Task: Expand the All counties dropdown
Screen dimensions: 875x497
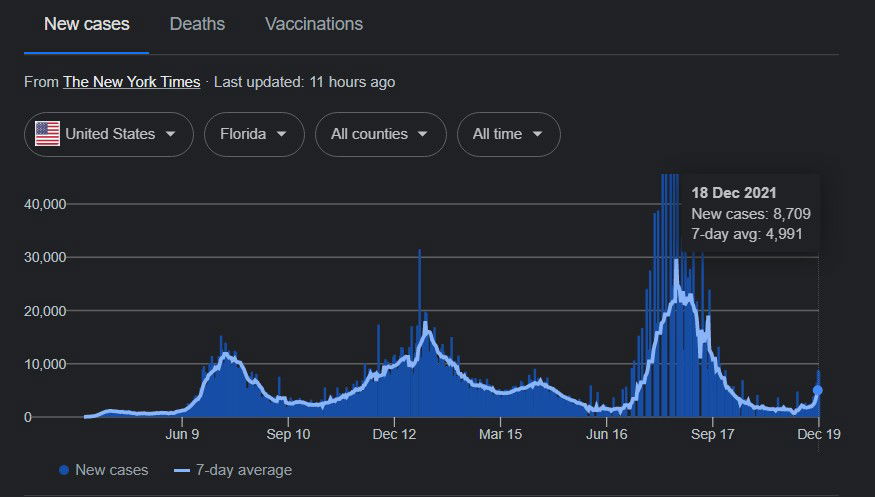Action: click(x=380, y=134)
